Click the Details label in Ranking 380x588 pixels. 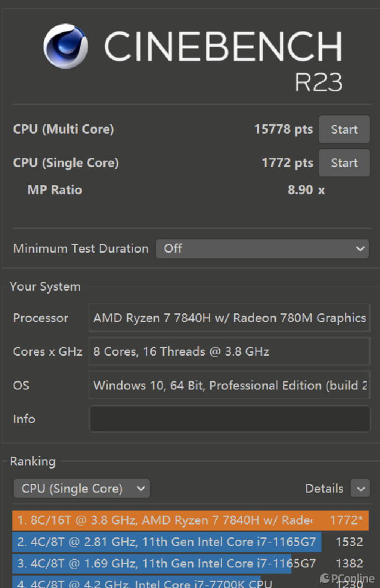[x=324, y=488]
